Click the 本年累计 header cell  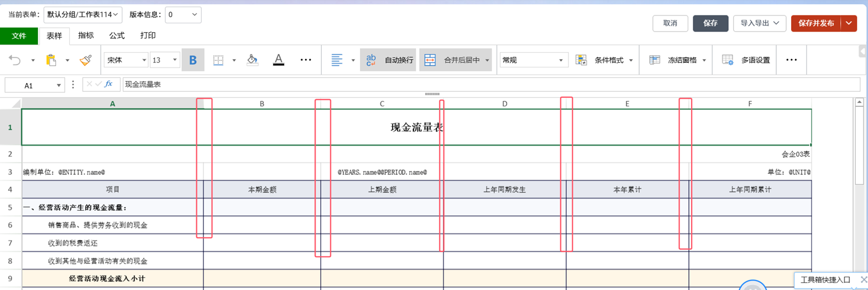click(x=628, y=189)
